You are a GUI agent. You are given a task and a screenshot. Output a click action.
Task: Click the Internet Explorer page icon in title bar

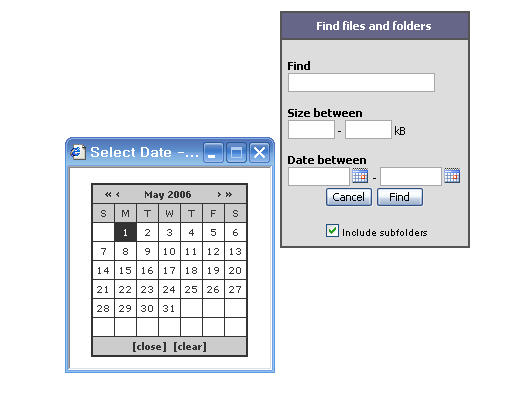(78, 153)
